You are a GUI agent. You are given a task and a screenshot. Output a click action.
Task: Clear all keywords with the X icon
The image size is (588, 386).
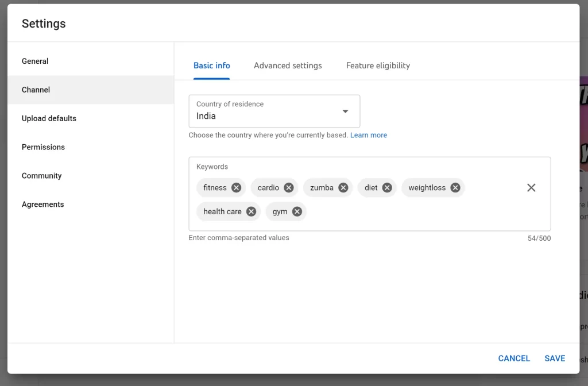(x=531, y=188)
